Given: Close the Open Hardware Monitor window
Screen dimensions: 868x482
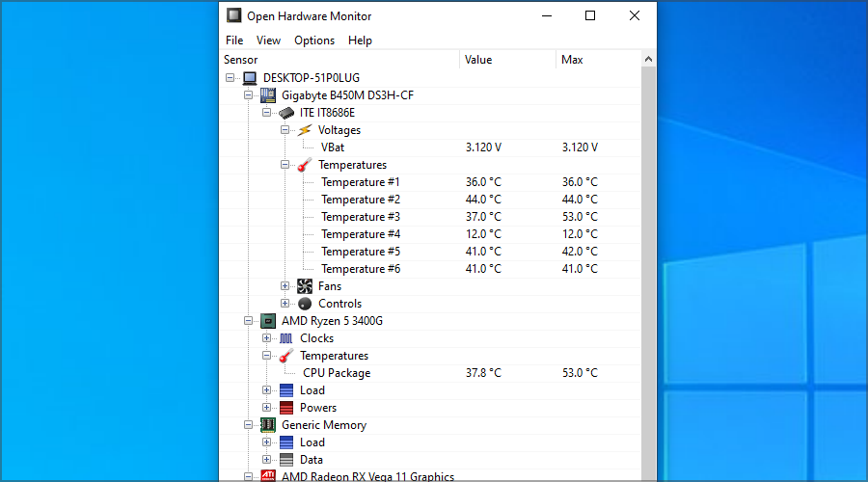Looking at the screenshot, I should (x=635, y=16).
